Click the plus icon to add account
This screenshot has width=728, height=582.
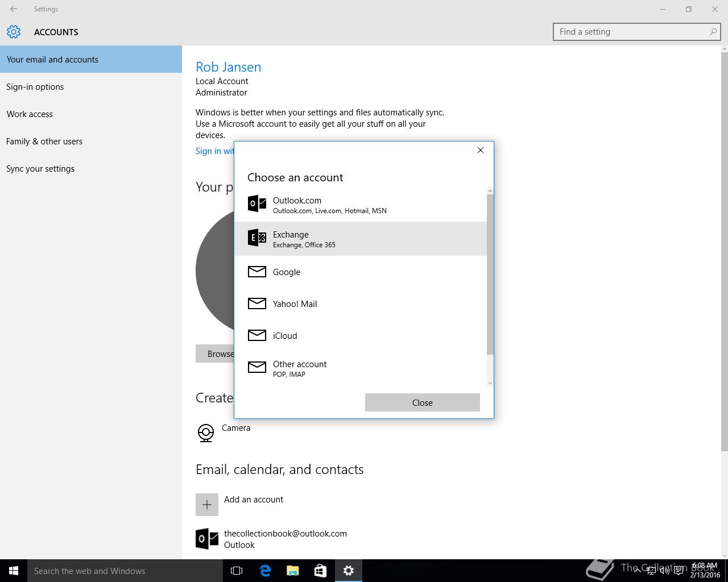[207, 505]
